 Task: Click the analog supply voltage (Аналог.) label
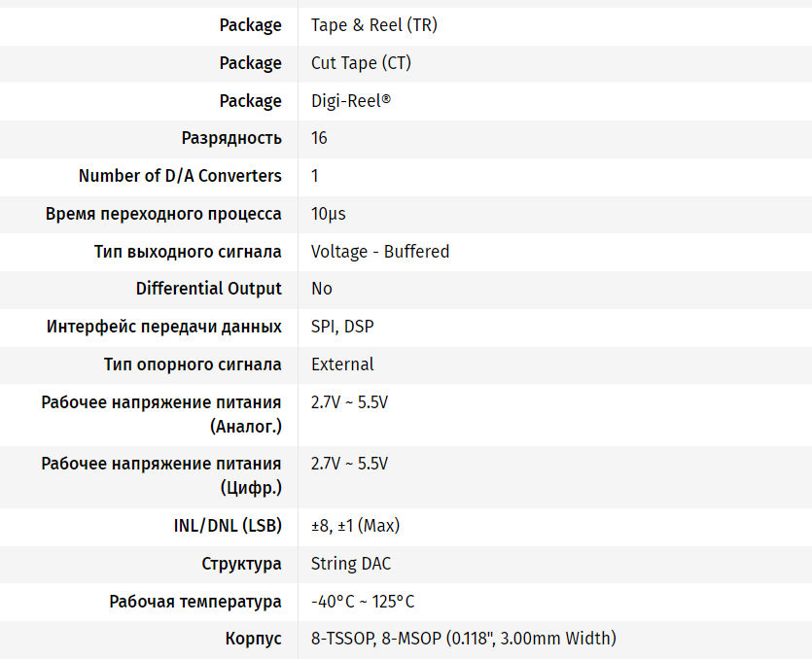click(x=161, y=414)
